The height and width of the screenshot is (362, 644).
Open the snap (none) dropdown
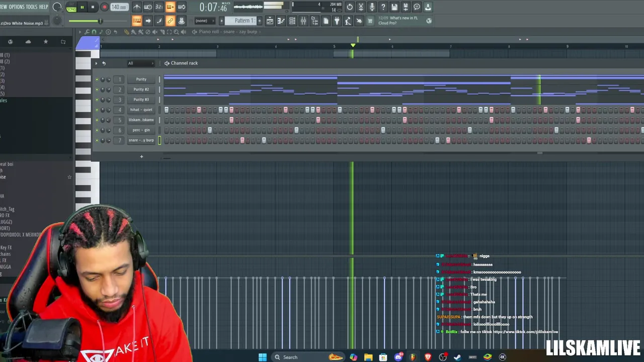pos(204,21)
